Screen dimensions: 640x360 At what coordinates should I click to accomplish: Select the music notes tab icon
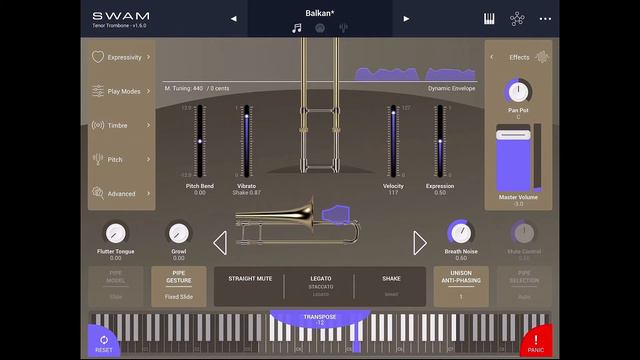297,28
